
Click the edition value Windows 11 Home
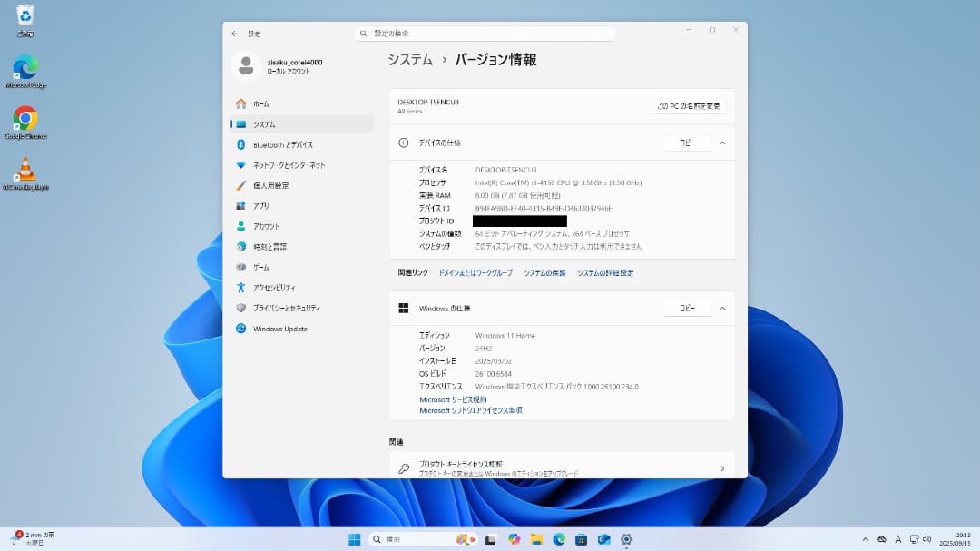(505, 336)
